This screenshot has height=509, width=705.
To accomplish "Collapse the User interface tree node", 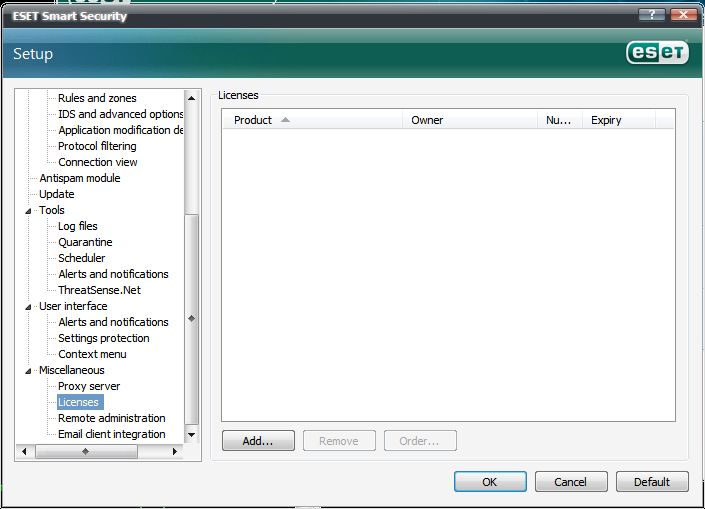I will pos(28,307).
